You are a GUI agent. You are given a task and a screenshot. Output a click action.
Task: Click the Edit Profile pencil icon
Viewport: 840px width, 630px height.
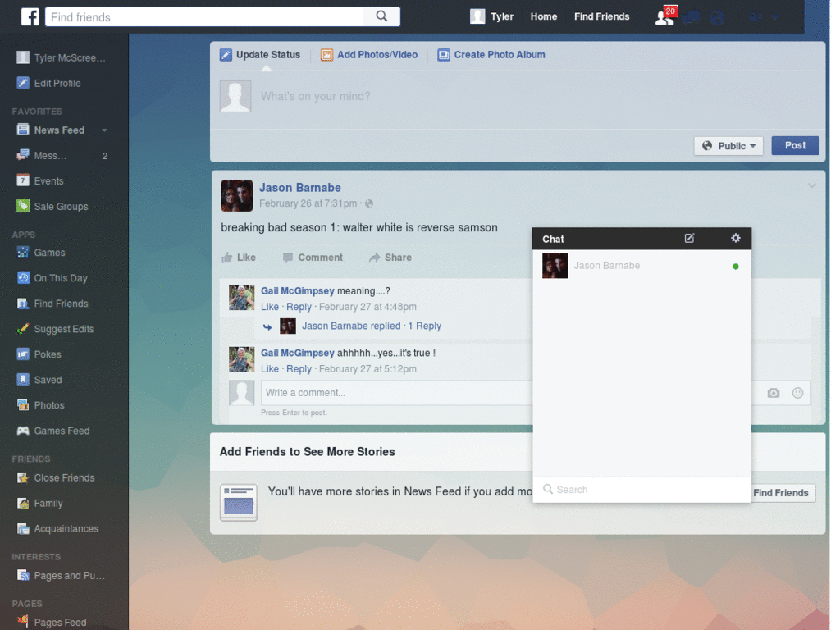(x=22, y=83)
